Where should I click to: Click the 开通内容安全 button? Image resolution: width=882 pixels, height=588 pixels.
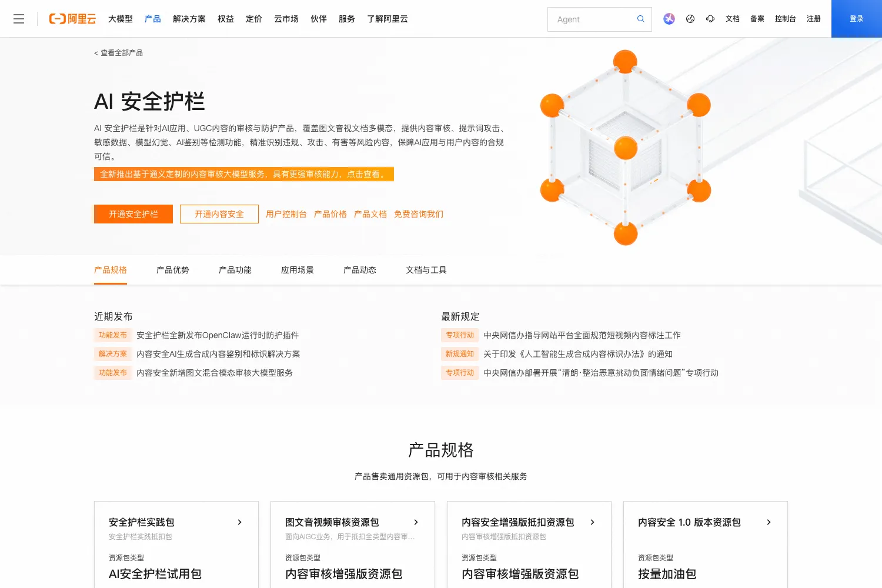(219, 214)
